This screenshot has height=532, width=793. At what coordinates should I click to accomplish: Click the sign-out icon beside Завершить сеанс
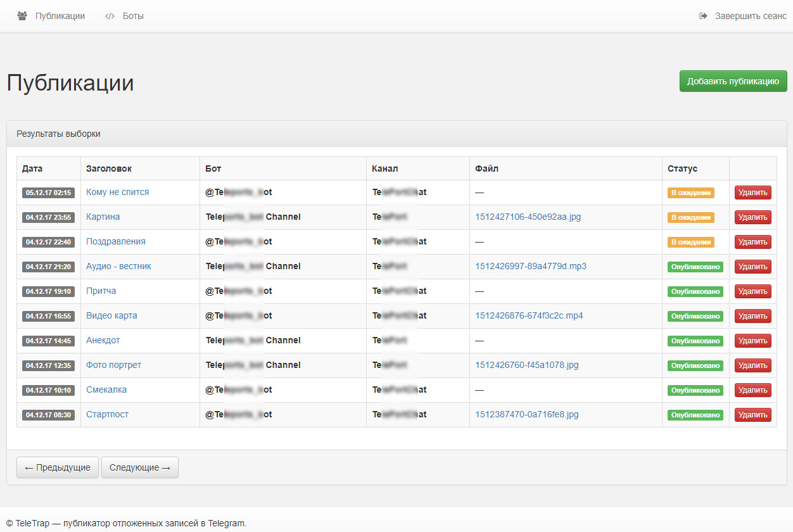703,16
